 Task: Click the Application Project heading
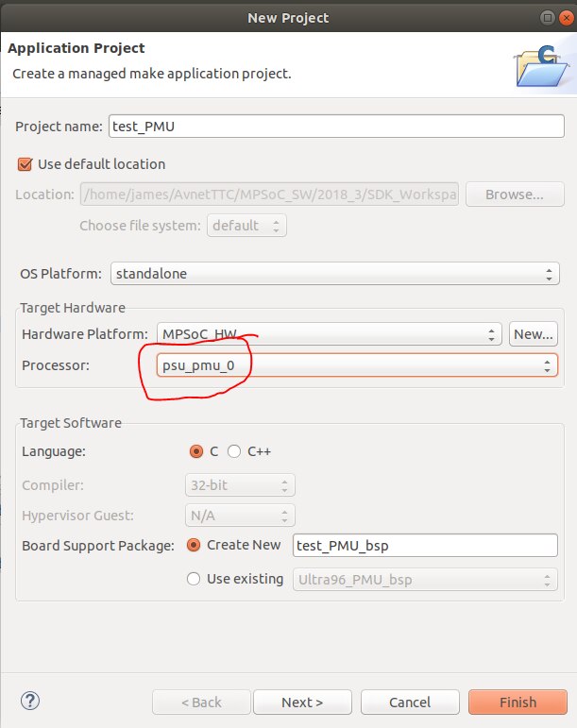[x=76, y=48]
